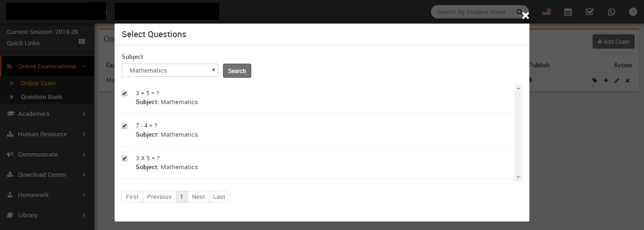Open the Subject dropdown showing Mathematics
Image resolution: width=644 pixels, height=230 pixels.
(x=170, y=70)
